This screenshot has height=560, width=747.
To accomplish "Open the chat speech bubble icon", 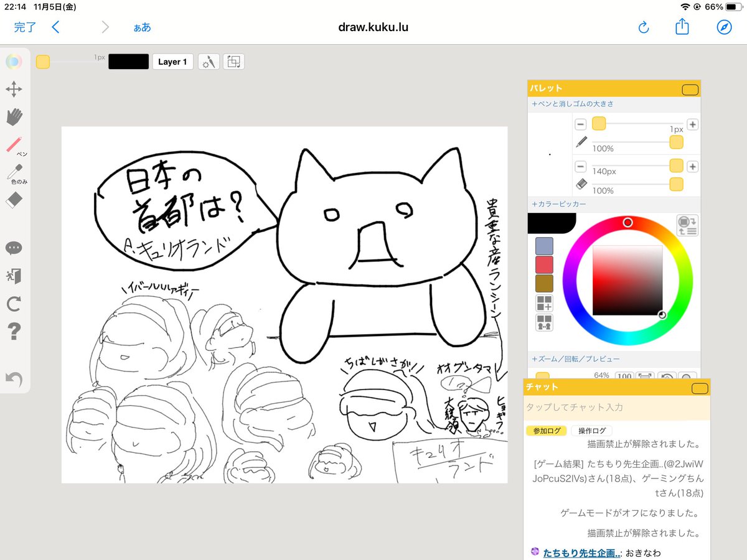I will pyautogui.click(x=14, y=248).
